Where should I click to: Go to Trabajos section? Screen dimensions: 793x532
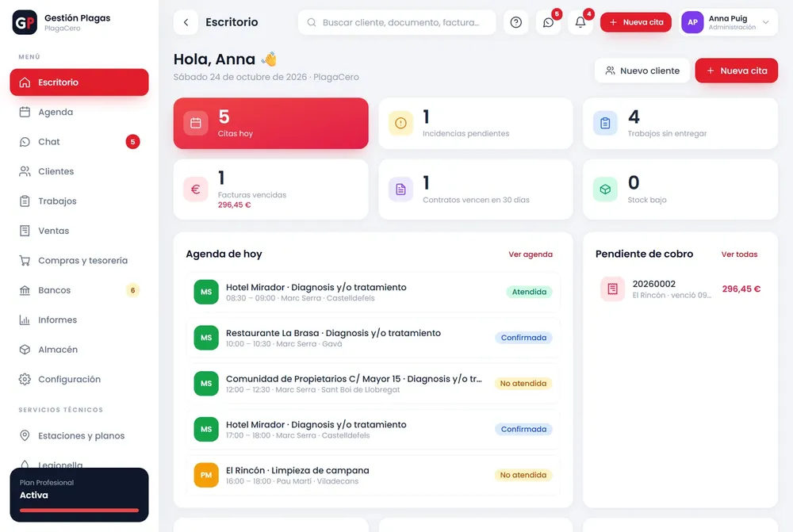pyautogui.click(x=79, y=201)
